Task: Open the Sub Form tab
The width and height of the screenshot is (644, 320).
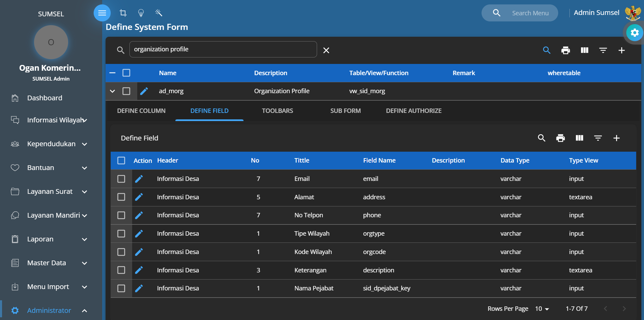Action: pos(345,111)
